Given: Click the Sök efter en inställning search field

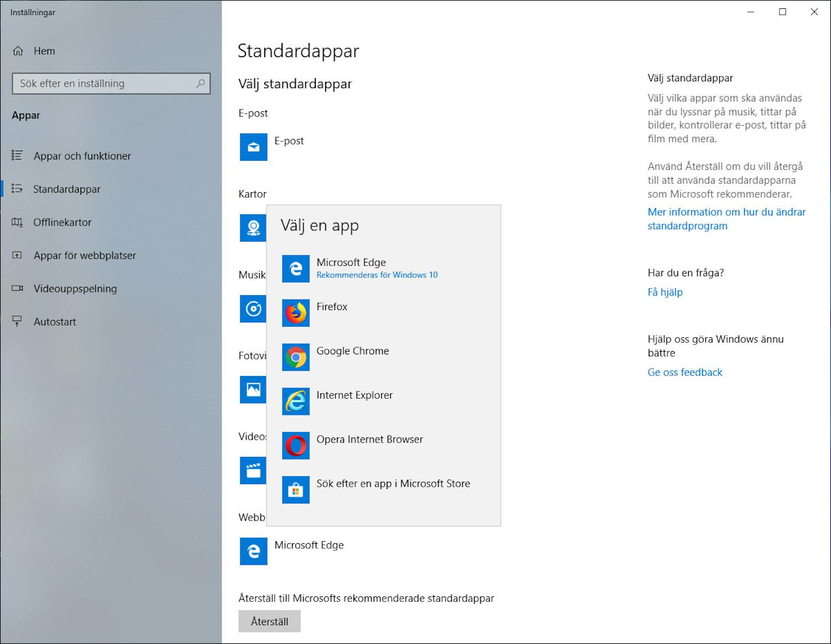Looking at the screenshot, I should pyautogui.click(x=111, y=83).
